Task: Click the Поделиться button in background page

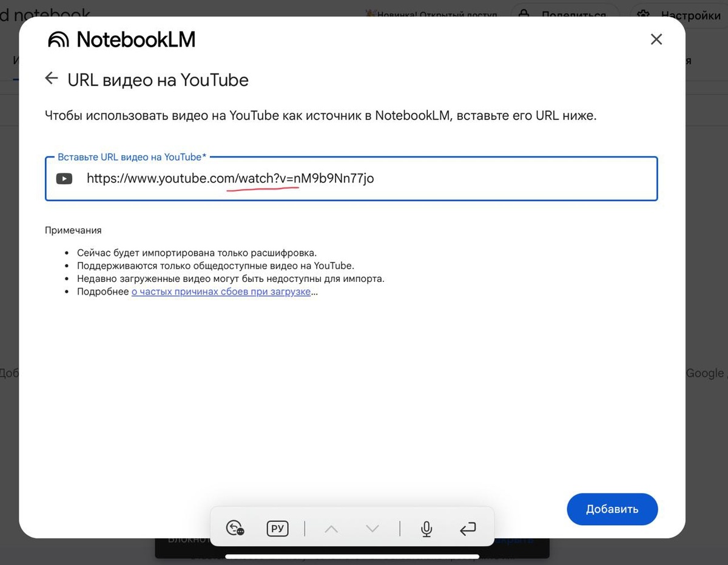Action: (565, 15)
